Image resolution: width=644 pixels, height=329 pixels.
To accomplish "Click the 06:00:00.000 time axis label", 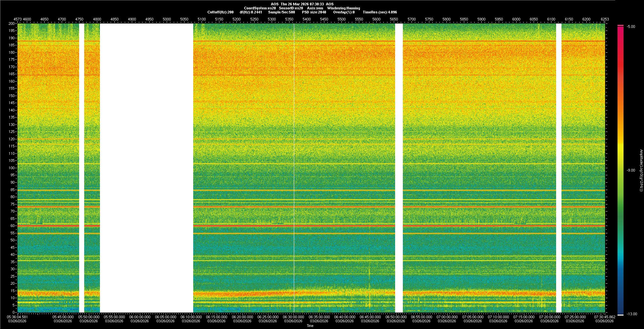I will [x=140, y=317].
